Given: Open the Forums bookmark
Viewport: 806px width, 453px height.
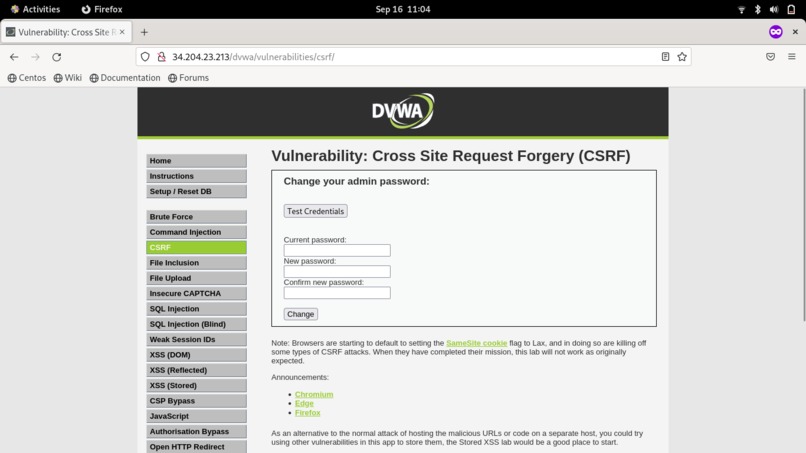Looking at the screenshot, I should 189,78.
